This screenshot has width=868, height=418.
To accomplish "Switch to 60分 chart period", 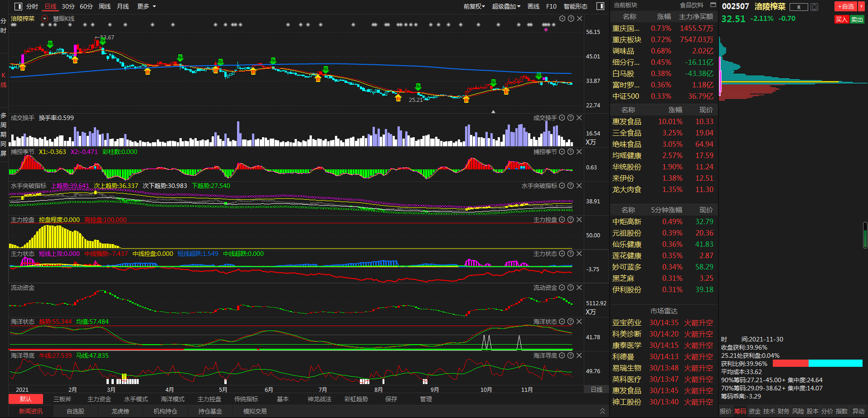I will 86,6.
